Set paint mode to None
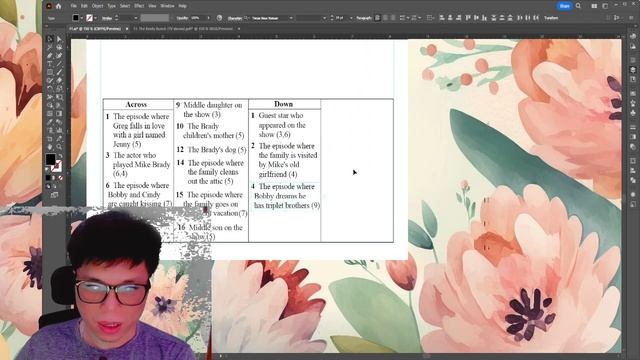 tap(60, 178)
